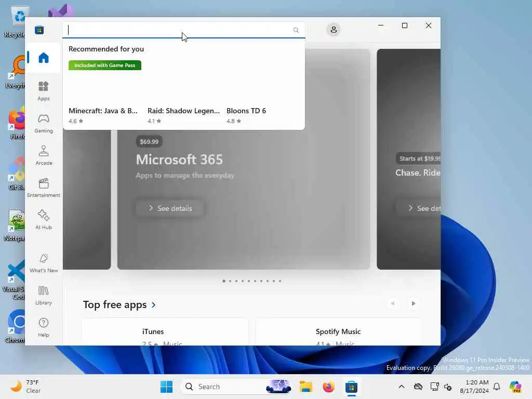Show hidden system tray icons

(x=402, y=387)
